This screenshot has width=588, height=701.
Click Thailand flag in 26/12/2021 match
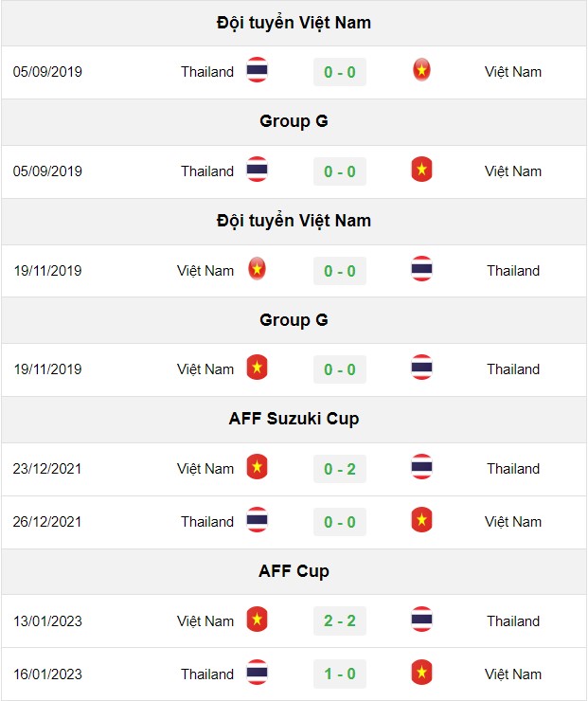(257, 520)
